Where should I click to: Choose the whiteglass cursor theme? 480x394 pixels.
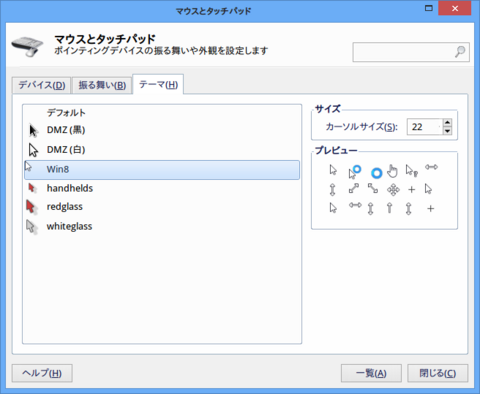[69, 226]
